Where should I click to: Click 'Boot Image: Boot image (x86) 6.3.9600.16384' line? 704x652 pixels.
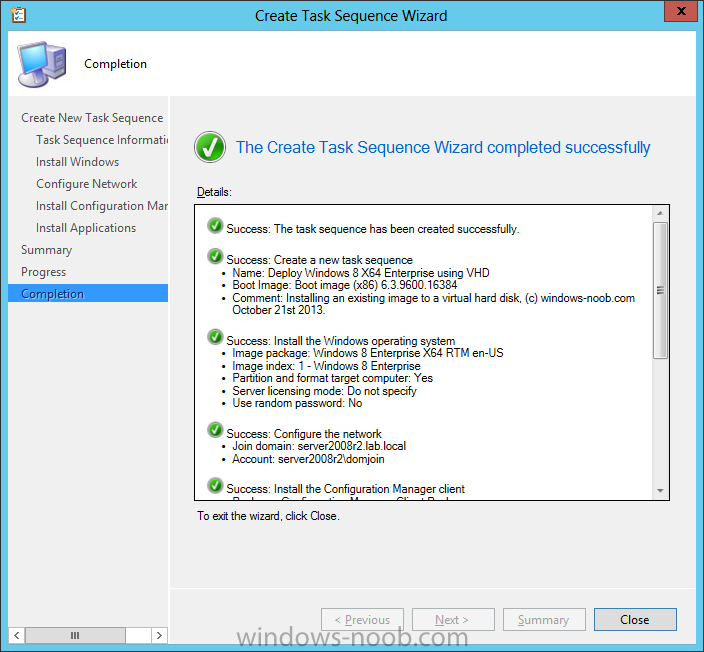point(344,285)
